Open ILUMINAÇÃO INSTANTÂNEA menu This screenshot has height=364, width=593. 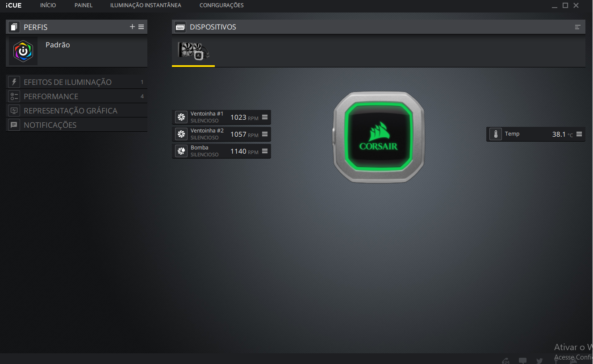pos(146,5)
